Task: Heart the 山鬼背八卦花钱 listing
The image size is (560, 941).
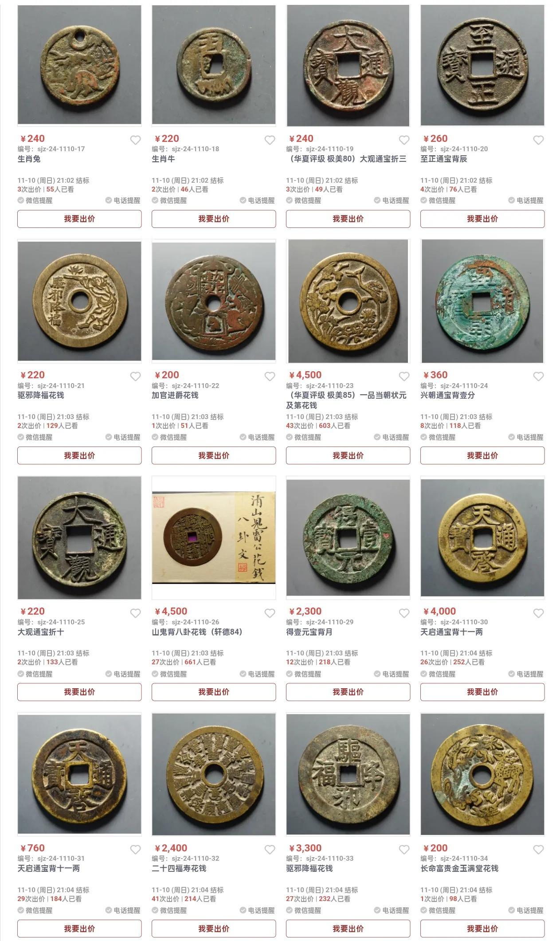Action: [x=270, y=613]
